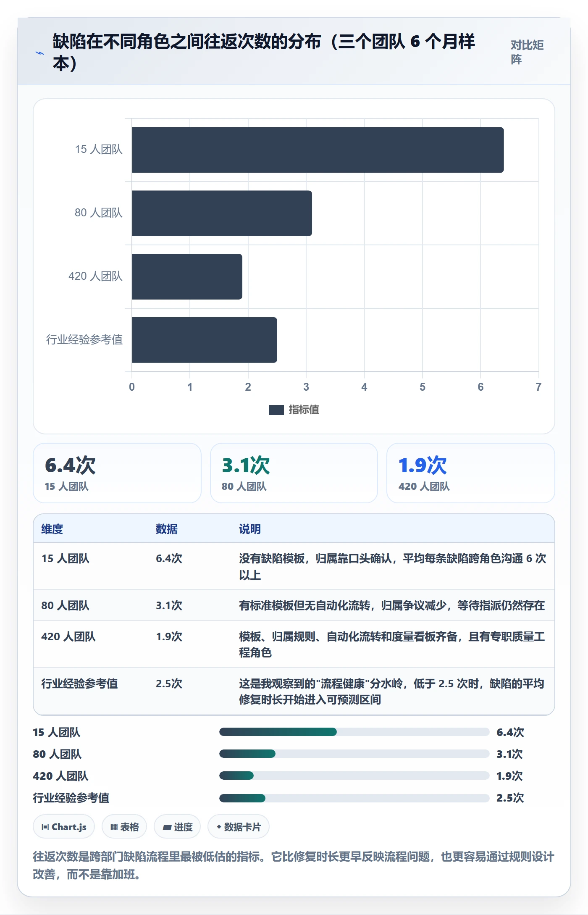Image resolution: width=588 pixels, height=915 pixels.
Task: Click the 有标准模板但无自动化流转 description cell
Action: [x=392, y=605]
